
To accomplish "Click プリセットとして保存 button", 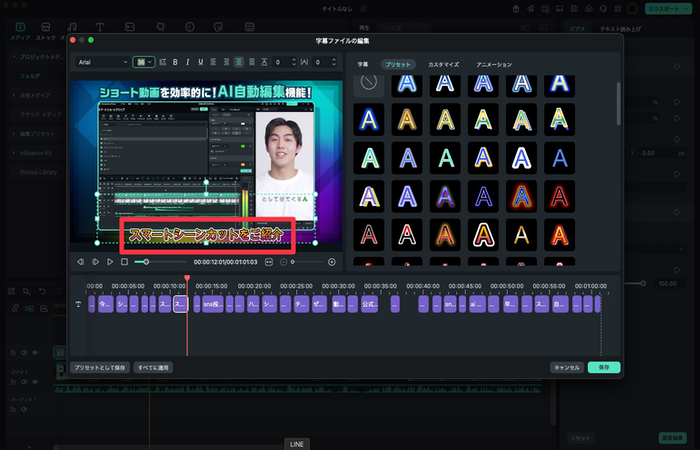I will point(100,367).
